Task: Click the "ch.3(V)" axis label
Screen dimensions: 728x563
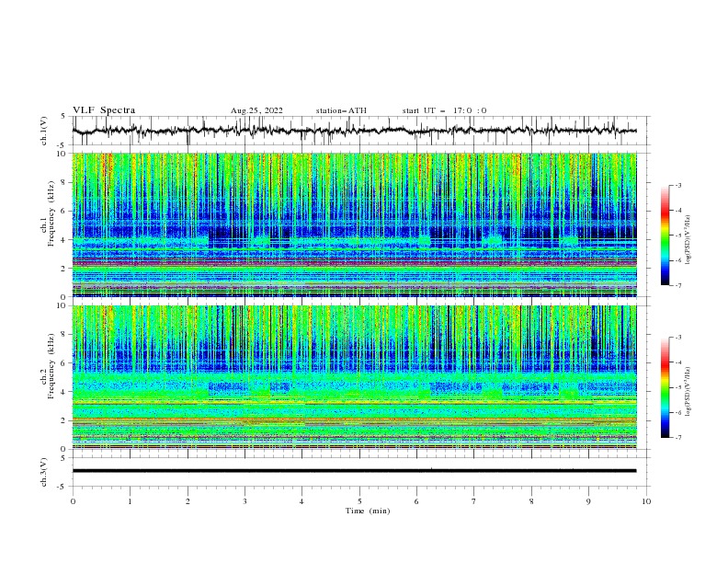Action: [44, 472]
